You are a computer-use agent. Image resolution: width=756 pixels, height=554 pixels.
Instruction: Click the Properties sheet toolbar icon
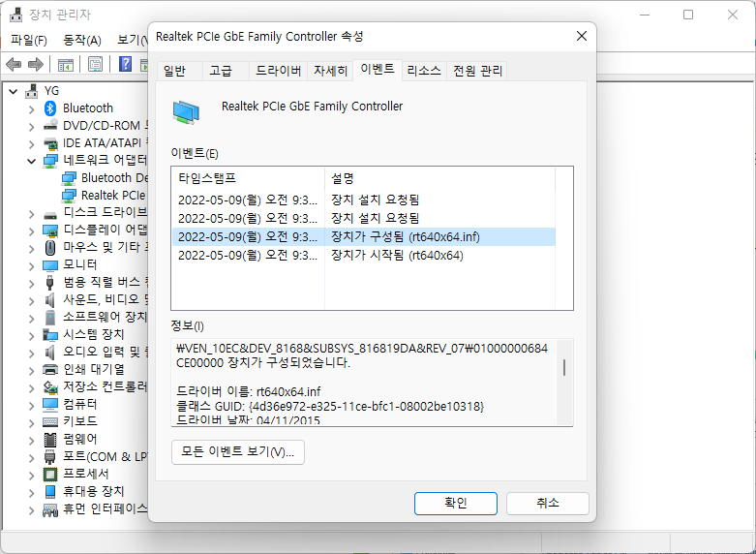pyautogui.click(x=95, y=64)
